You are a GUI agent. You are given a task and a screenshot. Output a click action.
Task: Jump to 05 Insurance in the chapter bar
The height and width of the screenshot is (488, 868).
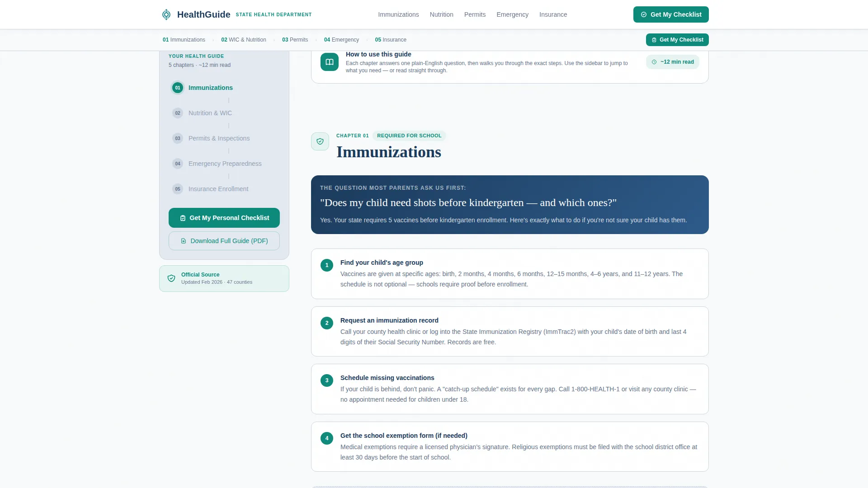coord(391,40)
